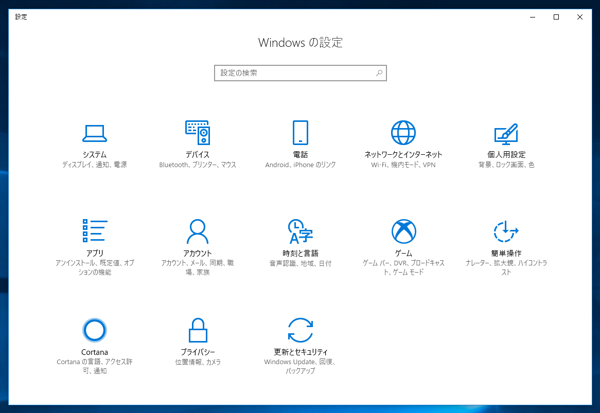
Task: Click the プライバシー label
Action: (x=197, y=352)
